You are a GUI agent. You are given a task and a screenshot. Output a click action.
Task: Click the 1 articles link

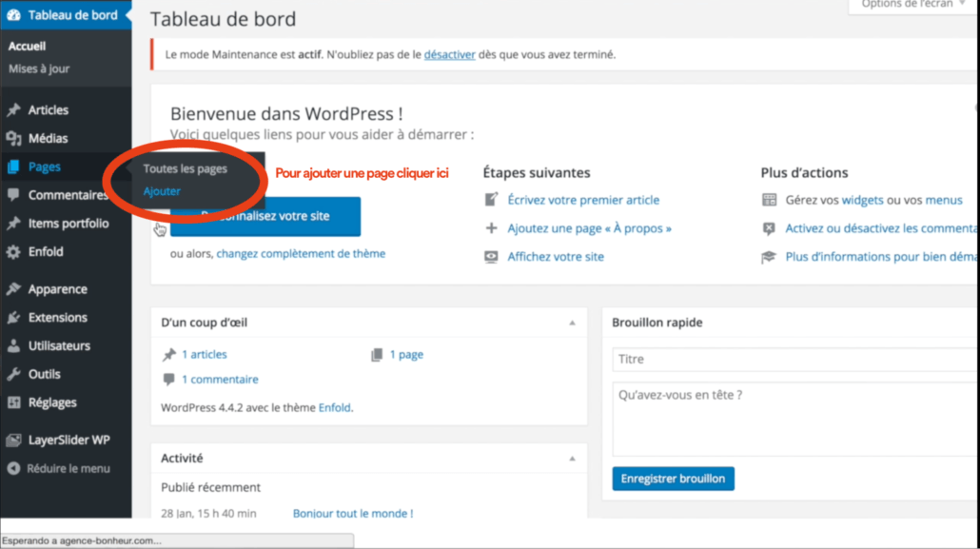pyautogui.click(x=205, y=355)
